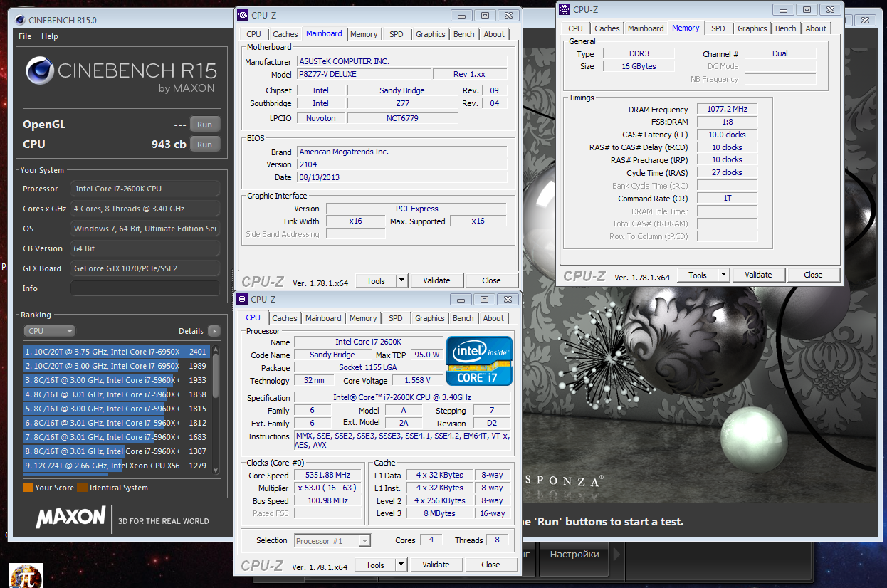The width and height of the screenshot is (887, 588).
Task: Click the Cinebench R15 logo sphere
Action: pyautogui.click(x=40, y=72)
